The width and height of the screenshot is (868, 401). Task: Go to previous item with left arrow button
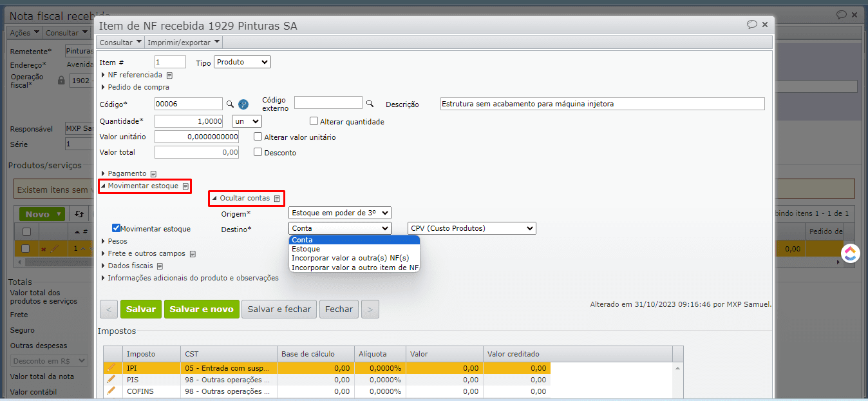point(109,309)
